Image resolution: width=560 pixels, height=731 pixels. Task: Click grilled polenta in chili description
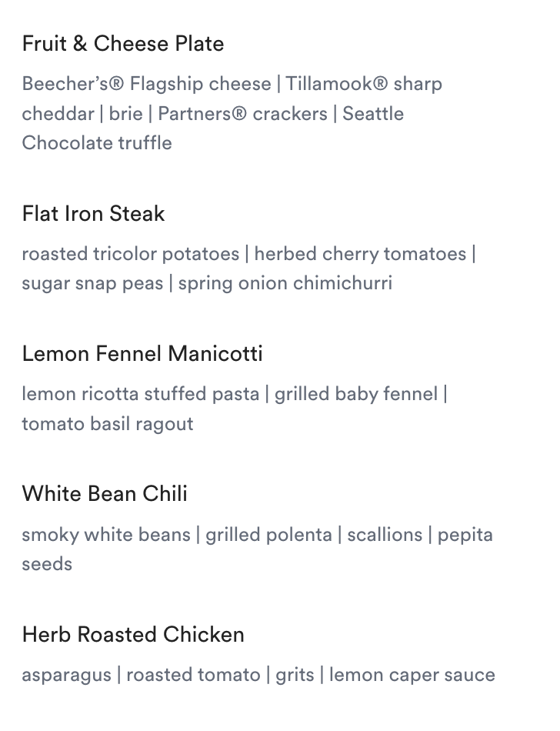(x=268, y=535)
